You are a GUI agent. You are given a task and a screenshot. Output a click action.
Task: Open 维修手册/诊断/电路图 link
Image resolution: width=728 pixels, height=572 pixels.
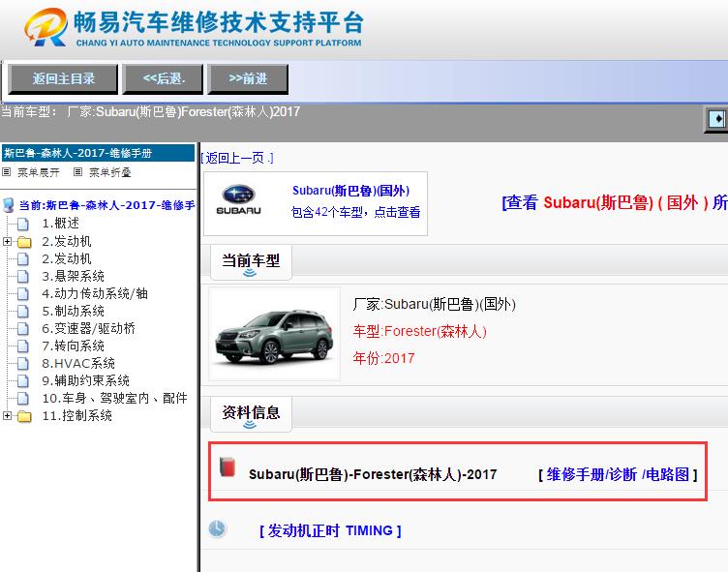[x=618, y=474]
